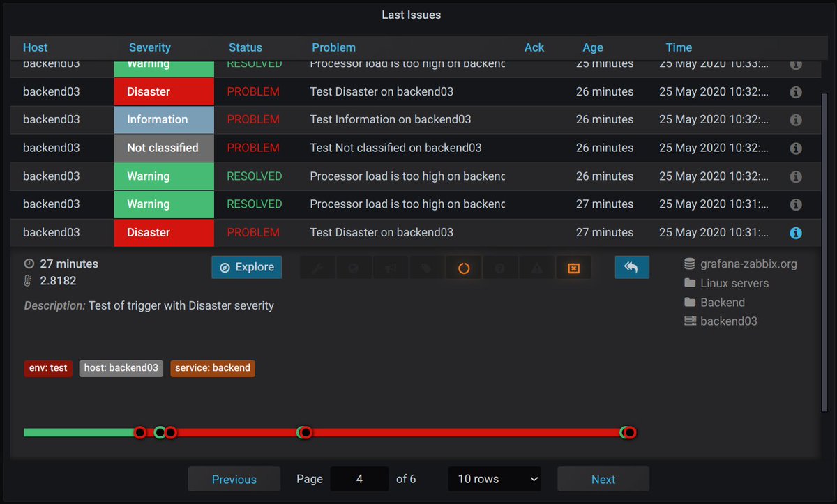837x504 pixels.
Task: Click the Explore button
Action: click(x=247, y=267)
